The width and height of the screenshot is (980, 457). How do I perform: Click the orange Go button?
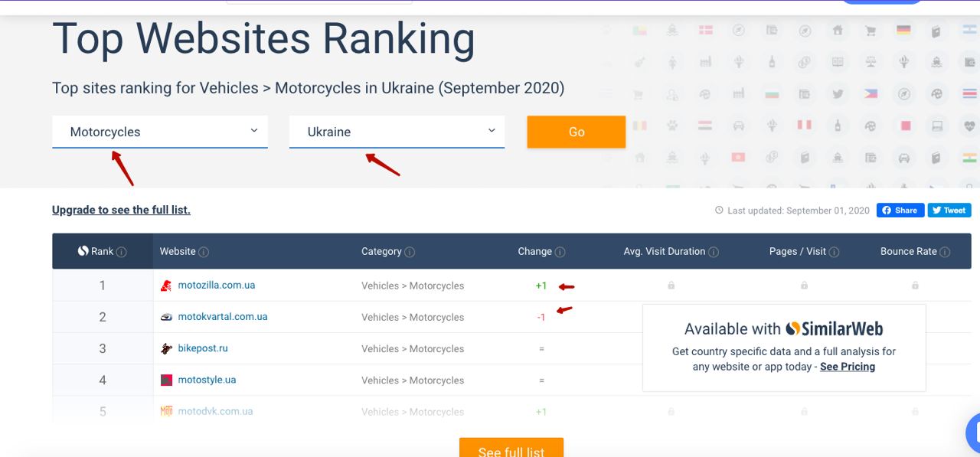tap(577, 132)
